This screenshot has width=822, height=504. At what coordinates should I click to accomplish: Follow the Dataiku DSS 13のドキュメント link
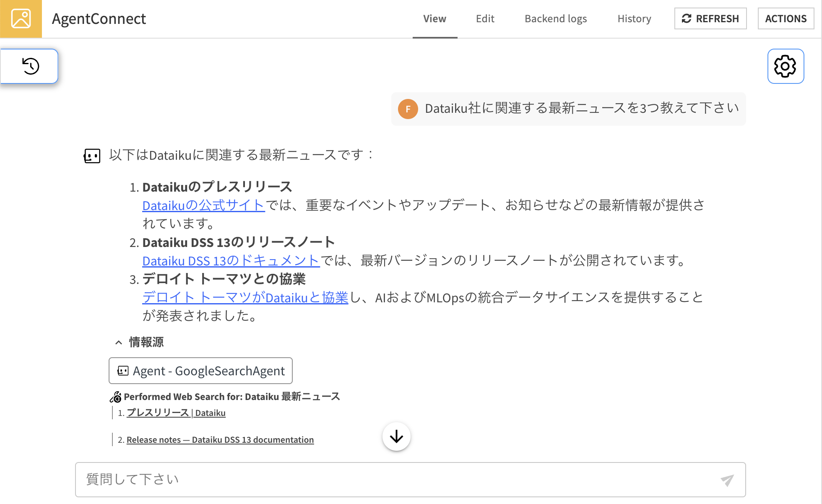[x=231, y=261]
